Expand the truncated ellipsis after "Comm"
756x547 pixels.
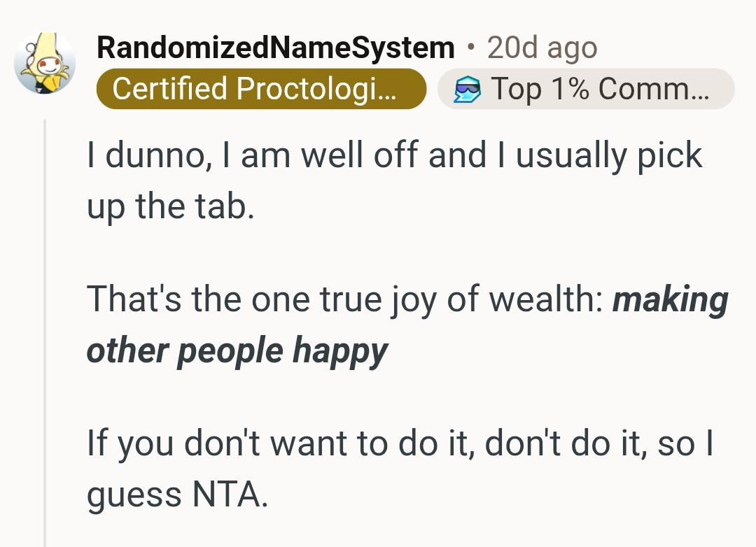pos(700,89)
